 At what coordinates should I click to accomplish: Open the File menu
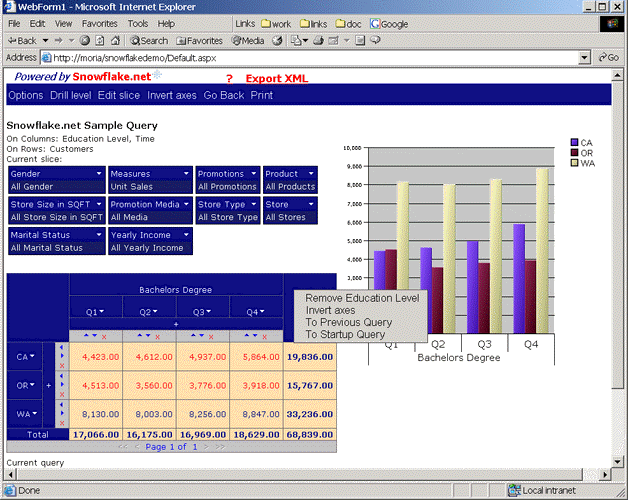[x=14, y=24]
